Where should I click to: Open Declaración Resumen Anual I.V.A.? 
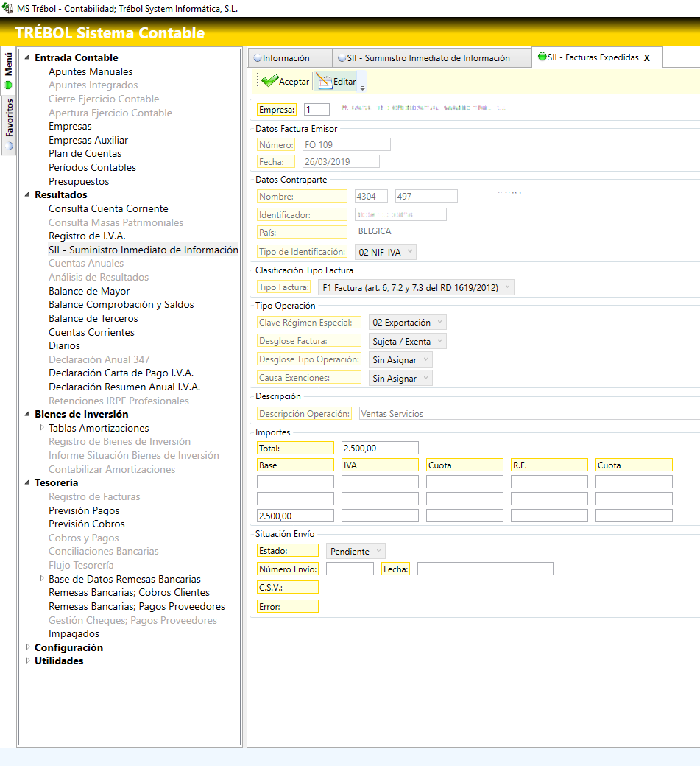point(124,387)
